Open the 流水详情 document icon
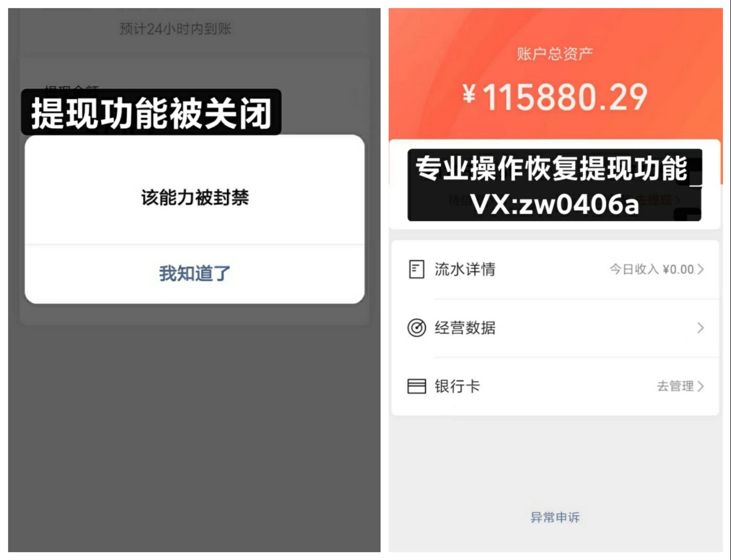Image resolution: width=731 pixels, height=560 pixels. [x=416, y=269]
